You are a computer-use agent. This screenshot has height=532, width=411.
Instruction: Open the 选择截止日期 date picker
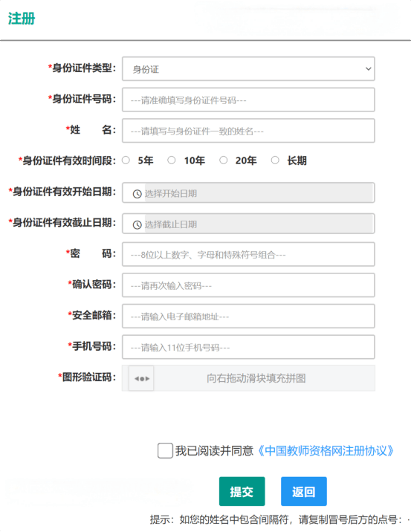(248, 224)
